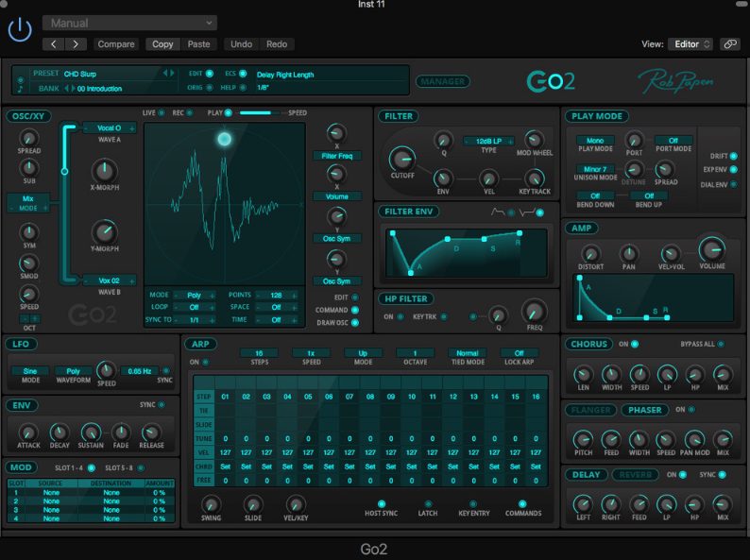Click the amp Volume knob
750x560 pixels.
click(x=711, y=249)
